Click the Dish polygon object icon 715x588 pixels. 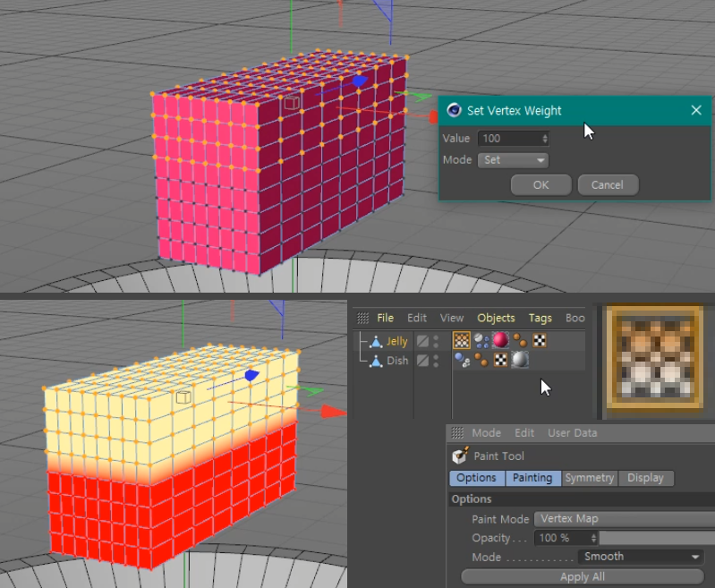click(376, 362)
